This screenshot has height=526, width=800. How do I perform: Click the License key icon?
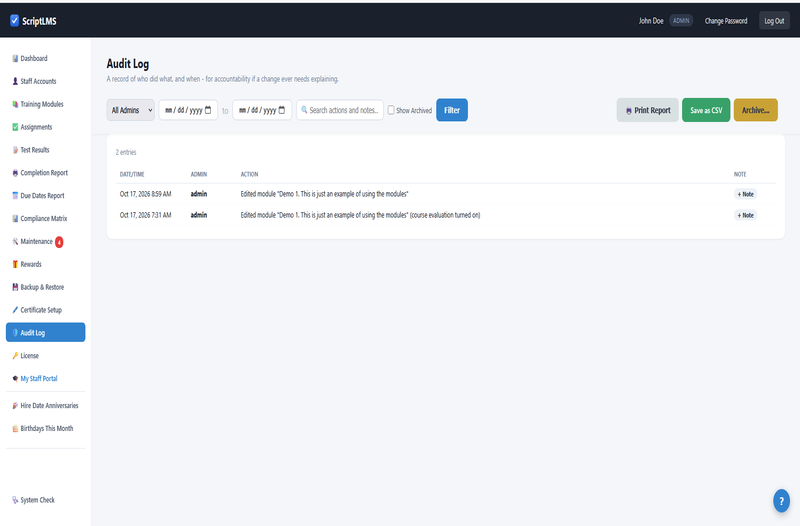[x=15, y=356]
